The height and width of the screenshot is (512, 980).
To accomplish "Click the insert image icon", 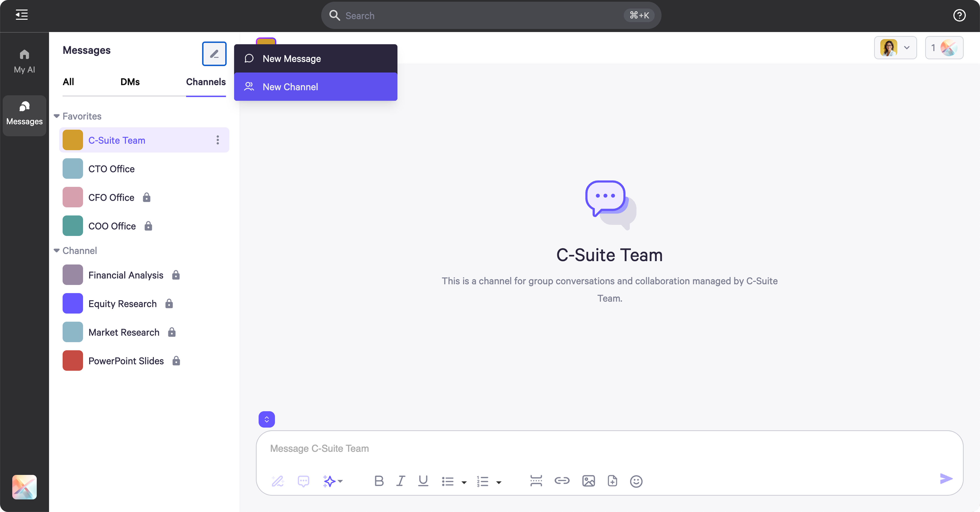I will (x=588, y=481).
